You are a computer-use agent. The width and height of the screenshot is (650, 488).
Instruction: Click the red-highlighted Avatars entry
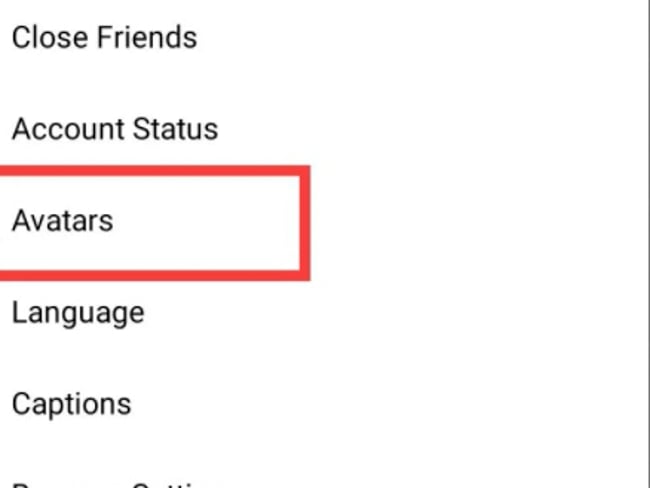(x=62, y=221)
